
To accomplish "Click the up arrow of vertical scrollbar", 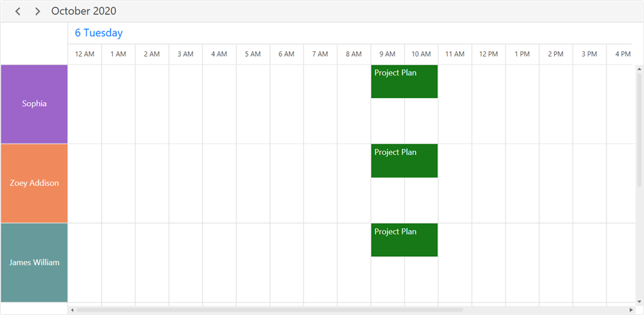I will (x=639, y=69).
